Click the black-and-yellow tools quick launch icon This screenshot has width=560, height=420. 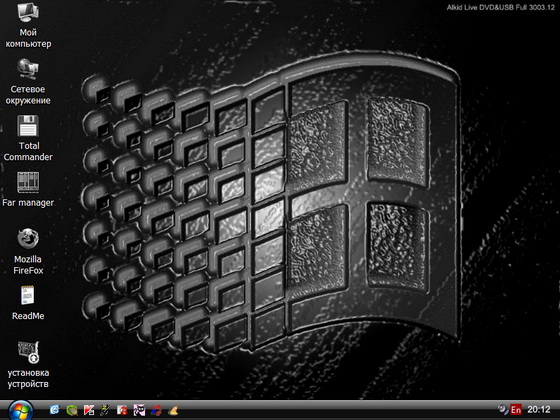[x=105, y=410]
